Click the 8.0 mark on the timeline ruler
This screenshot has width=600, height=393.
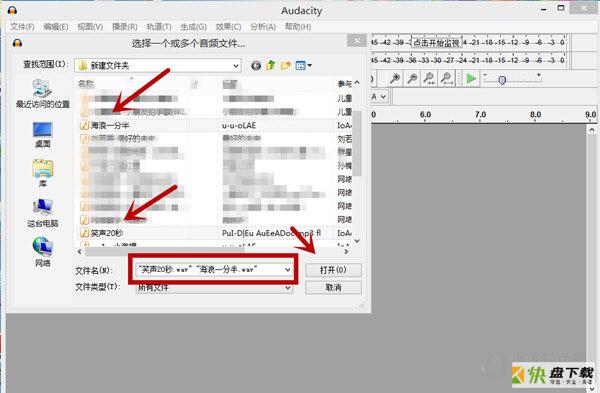click(x=535, y=114)
